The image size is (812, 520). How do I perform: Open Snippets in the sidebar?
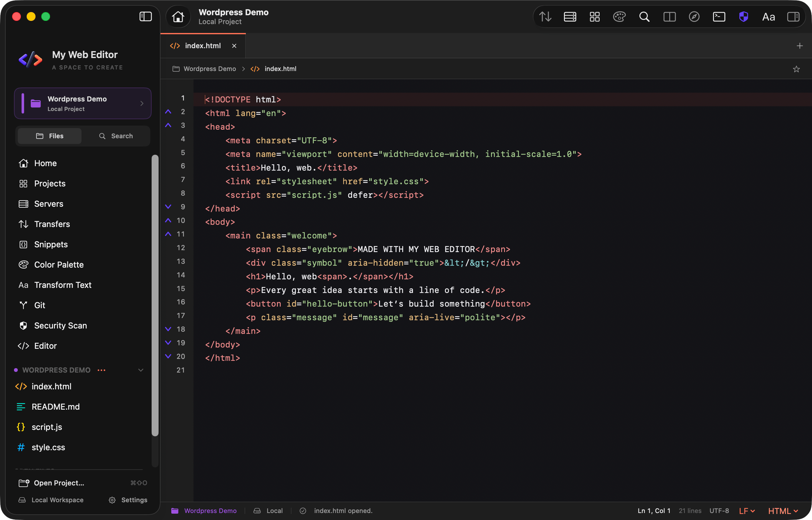click(51, 244)
